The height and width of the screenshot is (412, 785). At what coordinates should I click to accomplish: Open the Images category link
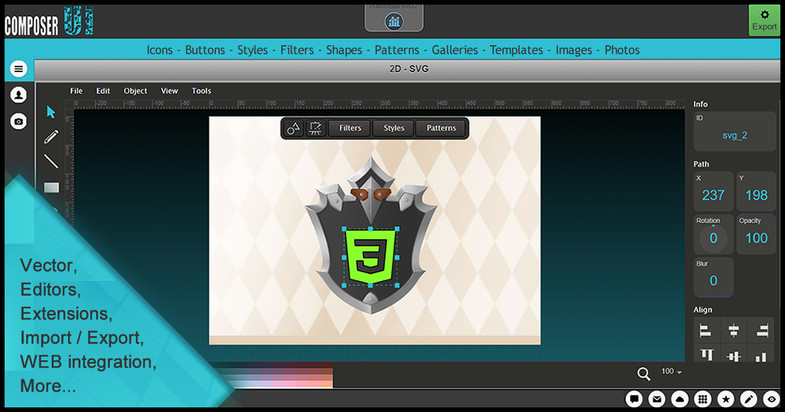pos(574,50)
